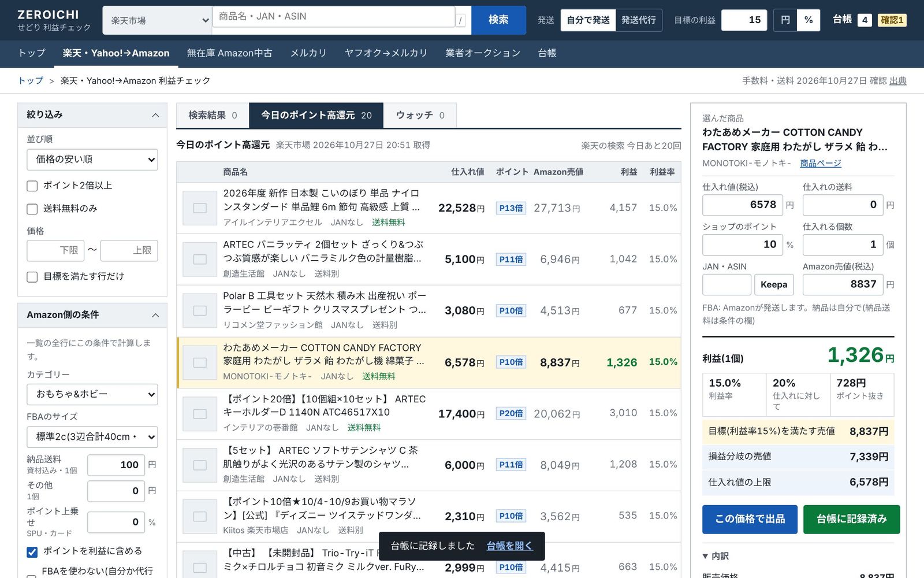Focus the 仕入れ値(税込) input field
Image resolution: width=924 pixels, height=578 pixels.
click(x=742, y=205)
